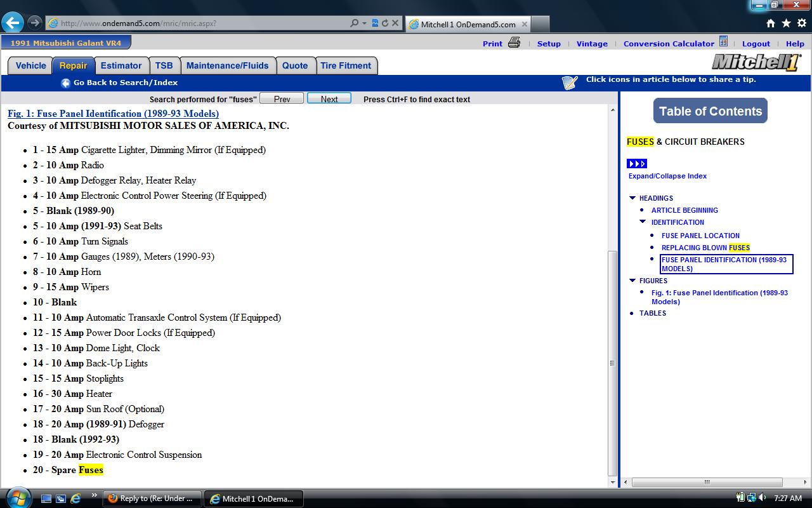Open the TABLES entry in contents
This screenshot has width=812, height=508.
[653, 313]
